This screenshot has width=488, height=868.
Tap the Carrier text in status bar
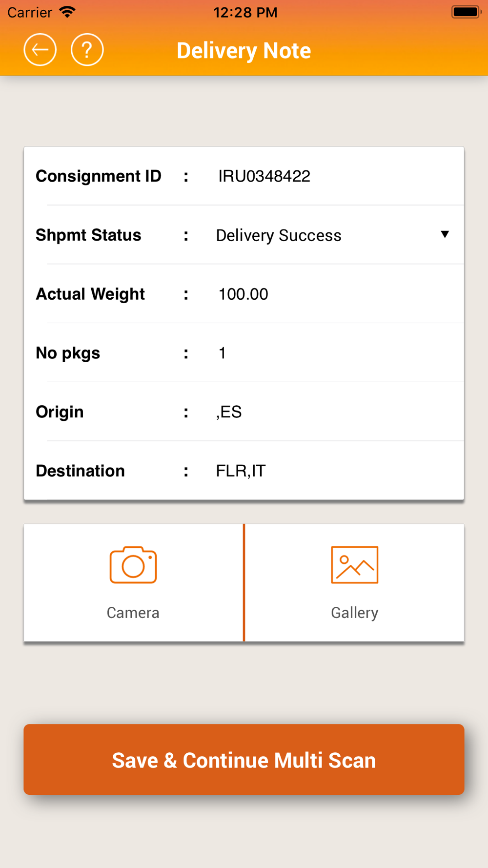point(30,12)
